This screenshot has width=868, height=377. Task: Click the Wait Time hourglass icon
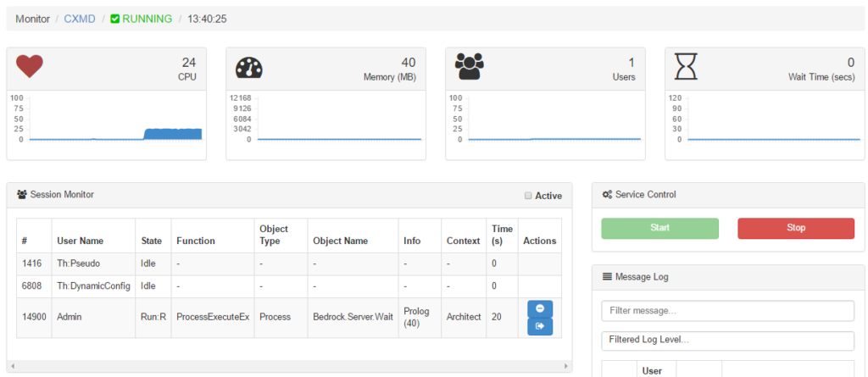click(685, 66)
